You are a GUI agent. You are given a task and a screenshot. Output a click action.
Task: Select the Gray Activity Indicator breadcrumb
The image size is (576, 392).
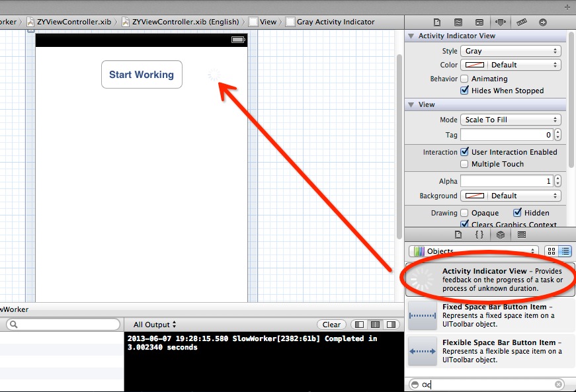point(335,22)
